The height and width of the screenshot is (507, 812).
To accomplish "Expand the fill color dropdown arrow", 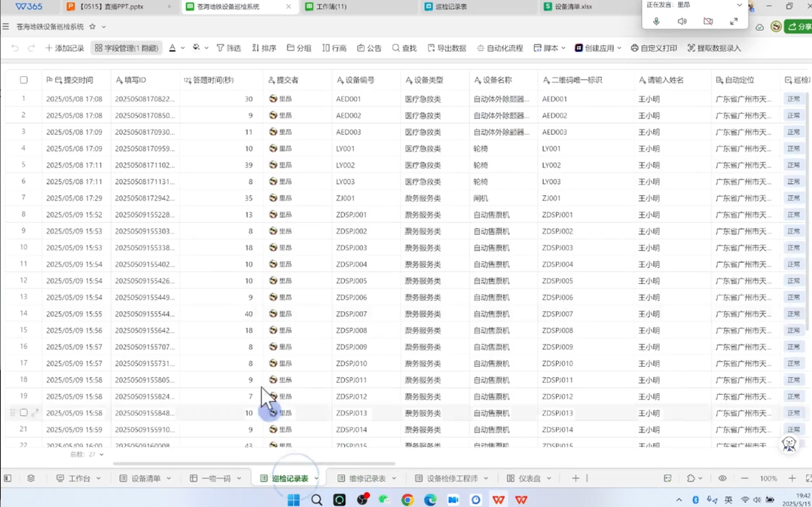I will pyautogui.click(x=206, y=48).
